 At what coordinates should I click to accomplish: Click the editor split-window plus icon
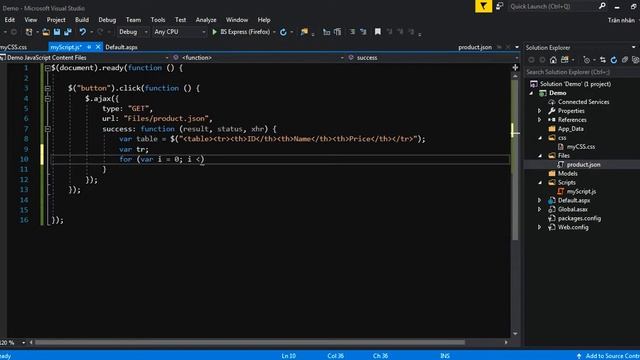click(515, 67)
